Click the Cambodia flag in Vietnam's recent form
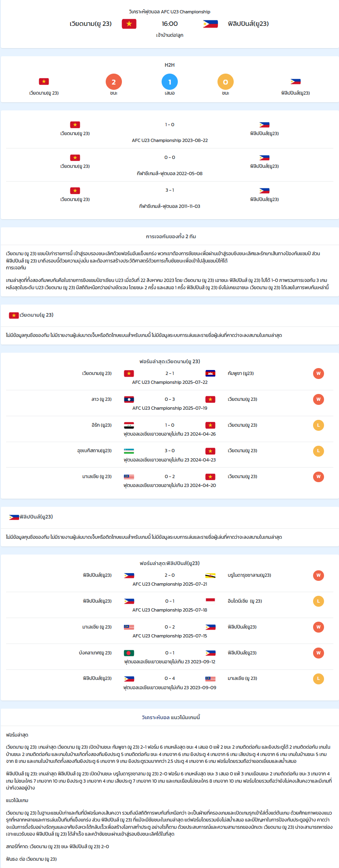Image resolution: width=339 pixels, height=868 pixels. pos(210,373)
